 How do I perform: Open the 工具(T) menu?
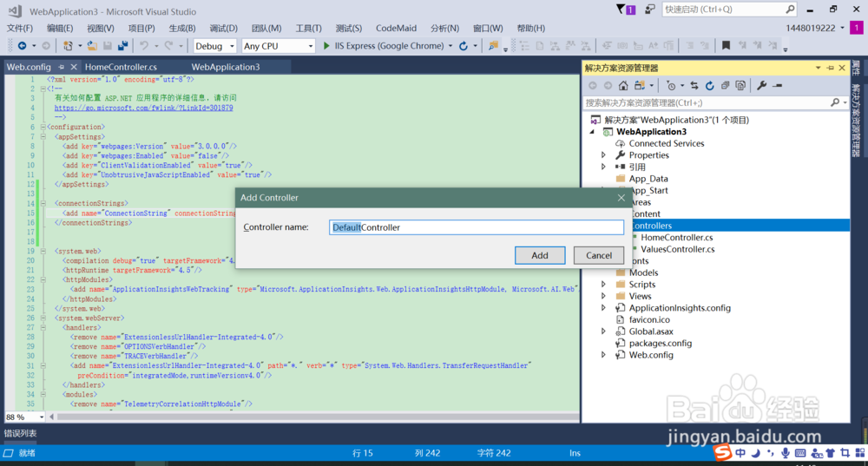[x=308, y=28]
